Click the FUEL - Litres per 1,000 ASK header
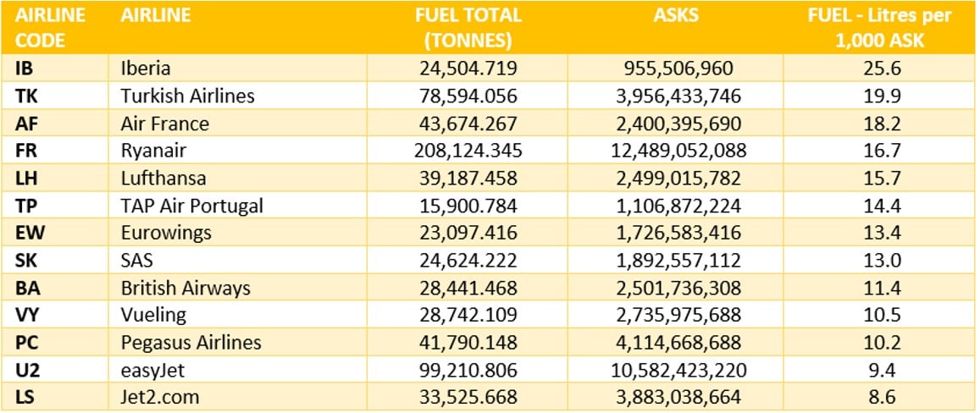 click(878, 28)
